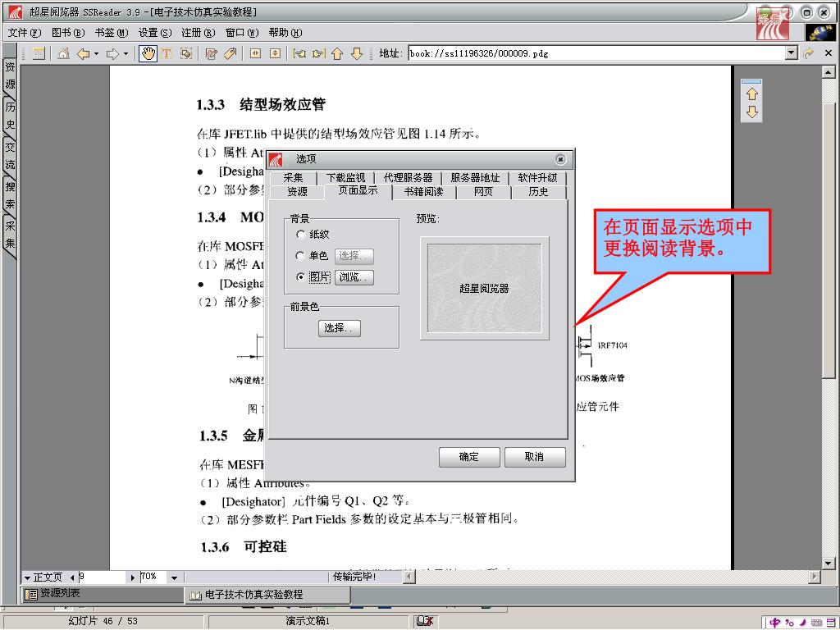The width and height of the screenshot is (840, 630).
Task: Click the address input field
Action: pos(597,53)
